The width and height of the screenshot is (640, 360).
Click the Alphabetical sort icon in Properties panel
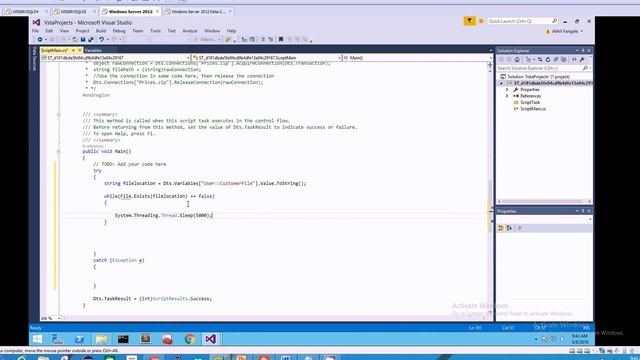pos(509,228)
